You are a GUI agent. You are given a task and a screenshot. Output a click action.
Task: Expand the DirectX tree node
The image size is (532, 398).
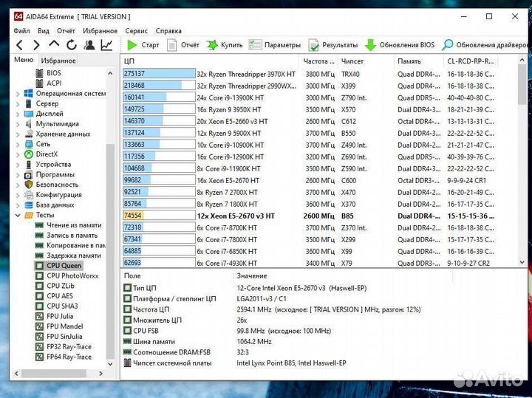(x=18, y=154)
